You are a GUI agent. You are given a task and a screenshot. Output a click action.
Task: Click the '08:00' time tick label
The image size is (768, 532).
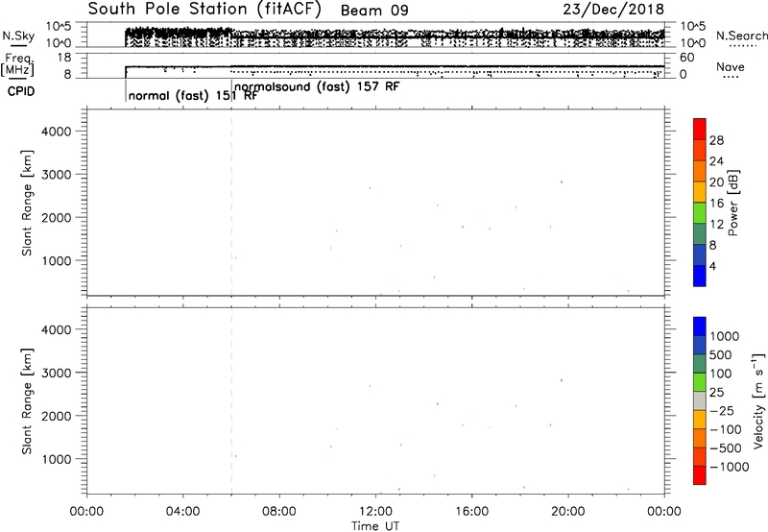pyautogui.click(x=279, y=512)
